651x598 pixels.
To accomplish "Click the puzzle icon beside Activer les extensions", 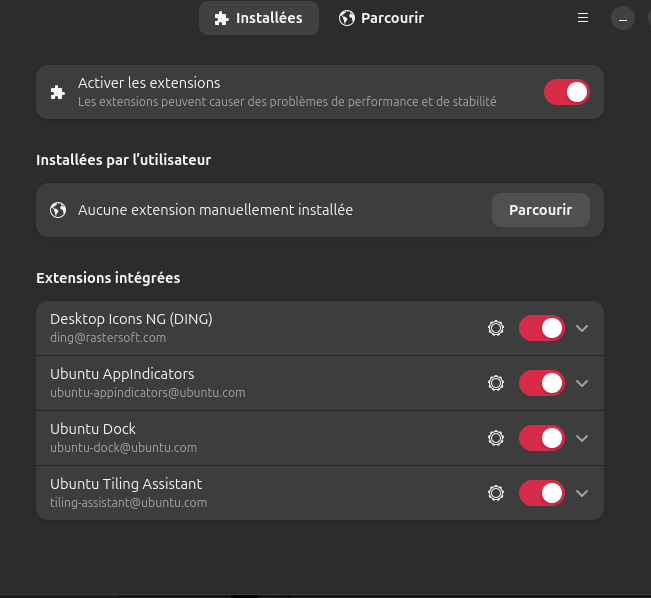I will point(58,92).
